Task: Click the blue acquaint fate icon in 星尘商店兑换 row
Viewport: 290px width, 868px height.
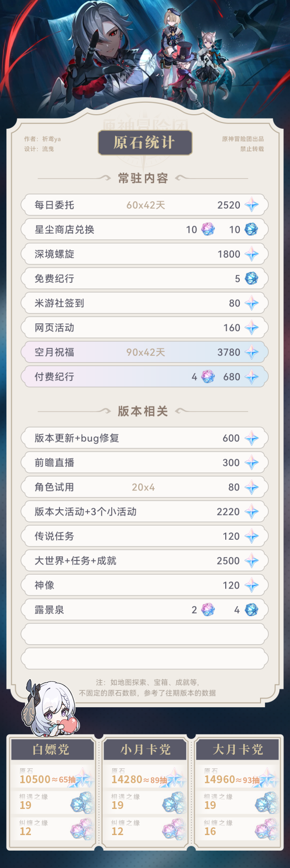Action: (251, 229)
